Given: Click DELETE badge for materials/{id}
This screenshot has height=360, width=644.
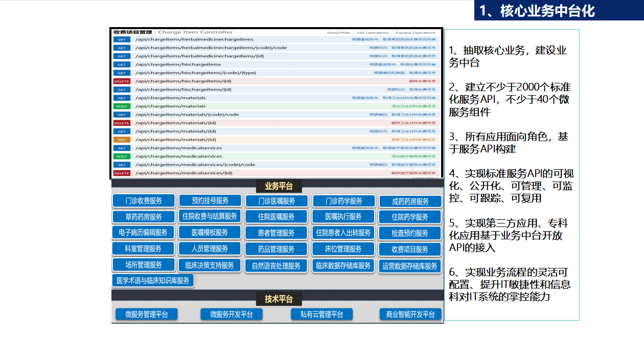Looking at the screenshot, I should [x=122, y=123].
